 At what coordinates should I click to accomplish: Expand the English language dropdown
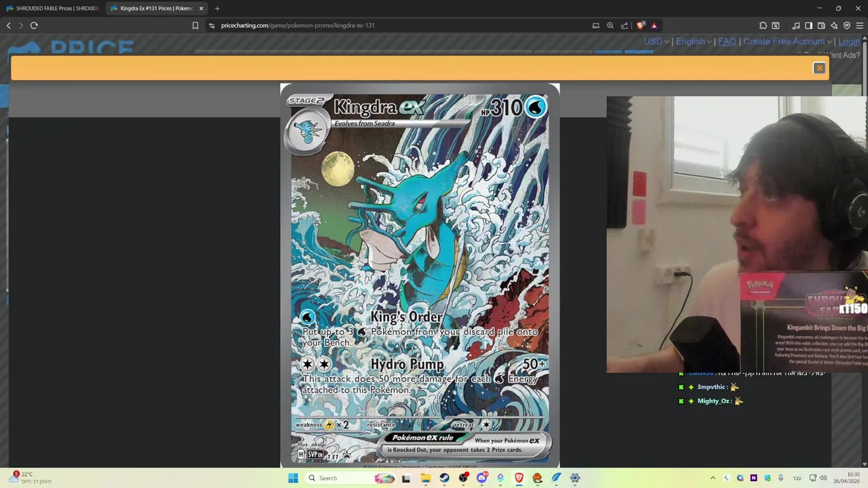(694, 41)
